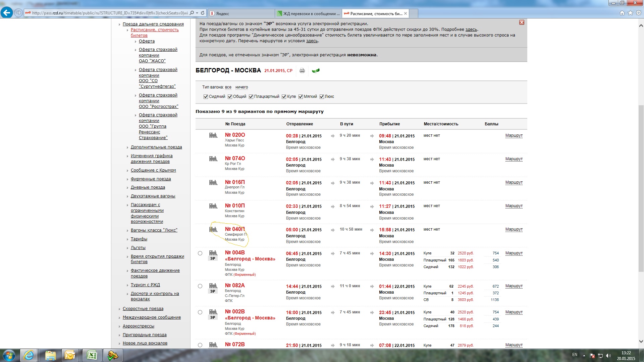The width and height of the screenshot is (644, 362).
Task: Open the Favorites star icon
Action: click(x=630, y=13)
